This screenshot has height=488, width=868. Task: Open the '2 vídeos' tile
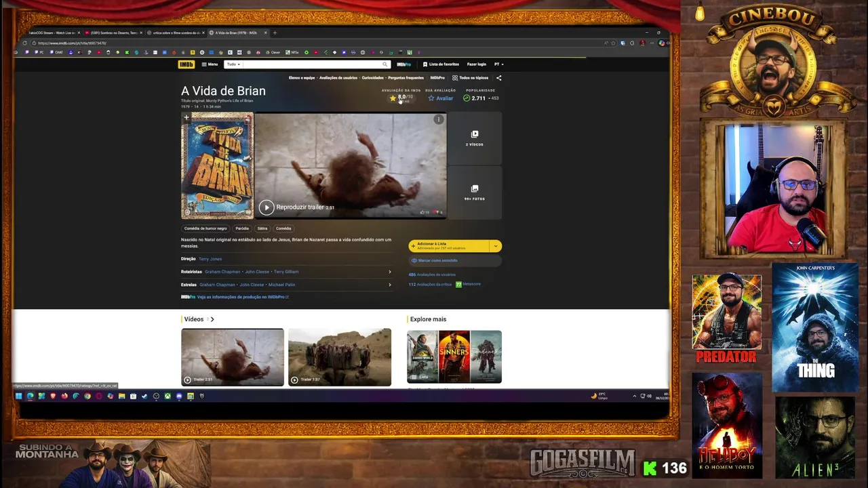pos(475,138)
